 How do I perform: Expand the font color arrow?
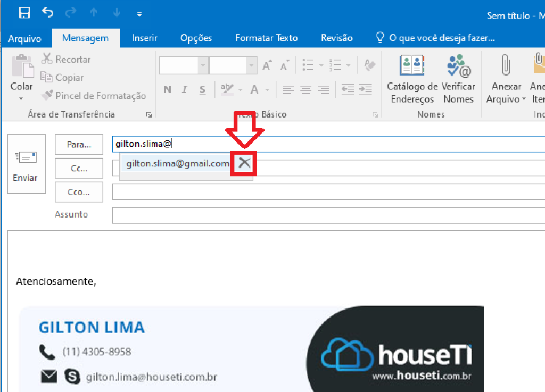point(267,90)
